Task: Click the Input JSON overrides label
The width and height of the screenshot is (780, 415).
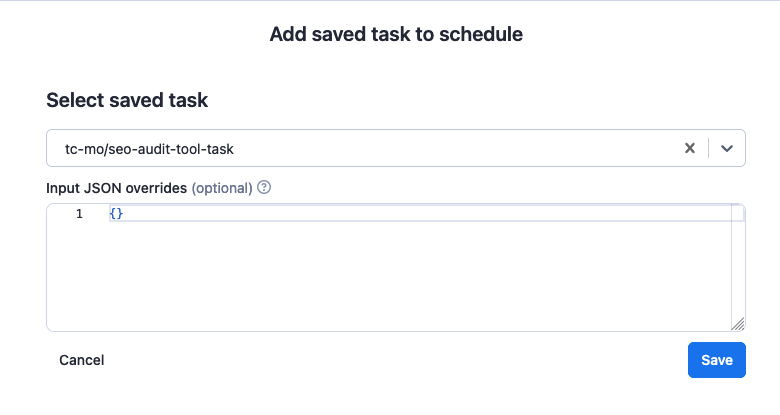Action: coord(116,187)
